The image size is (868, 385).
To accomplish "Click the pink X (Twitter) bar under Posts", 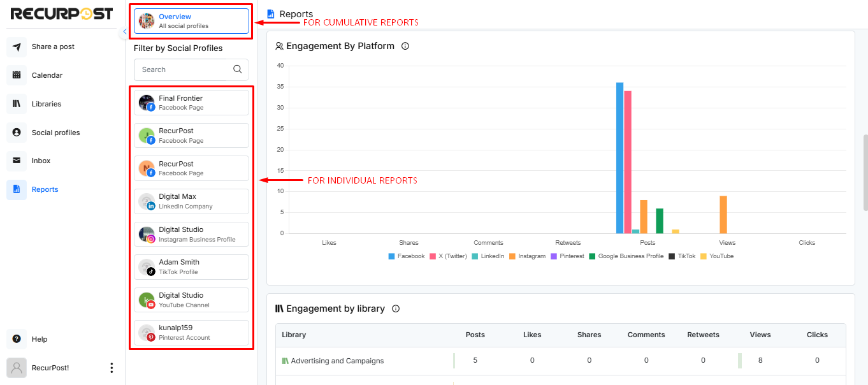I will pos(628,163).
